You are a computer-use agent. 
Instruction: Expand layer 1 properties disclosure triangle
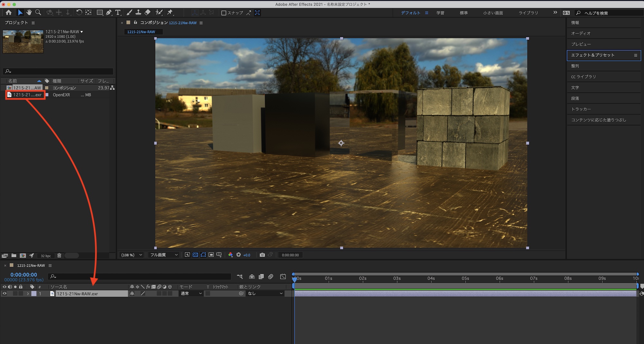(x=28, y=293)
